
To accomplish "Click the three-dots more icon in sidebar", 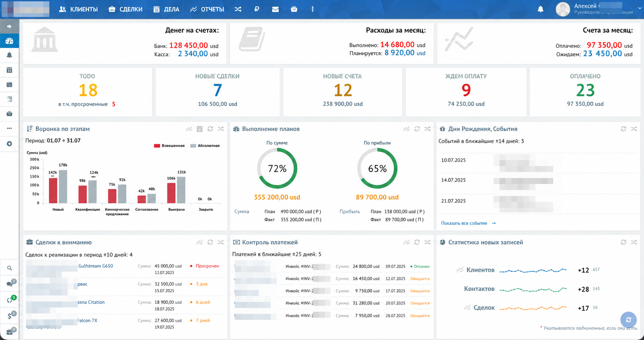I will click(x=9, y=128).
